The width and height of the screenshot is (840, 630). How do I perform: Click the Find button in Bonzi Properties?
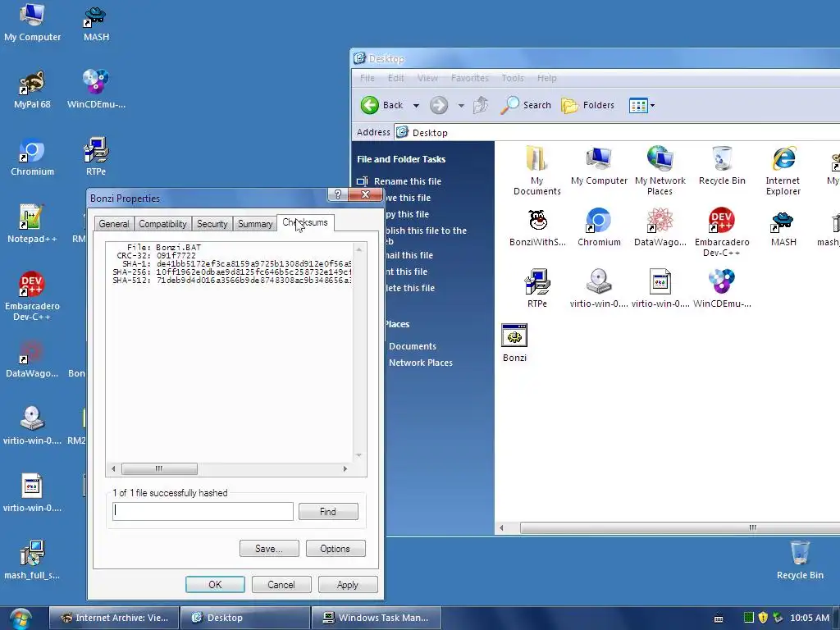[x=328, y=512]
